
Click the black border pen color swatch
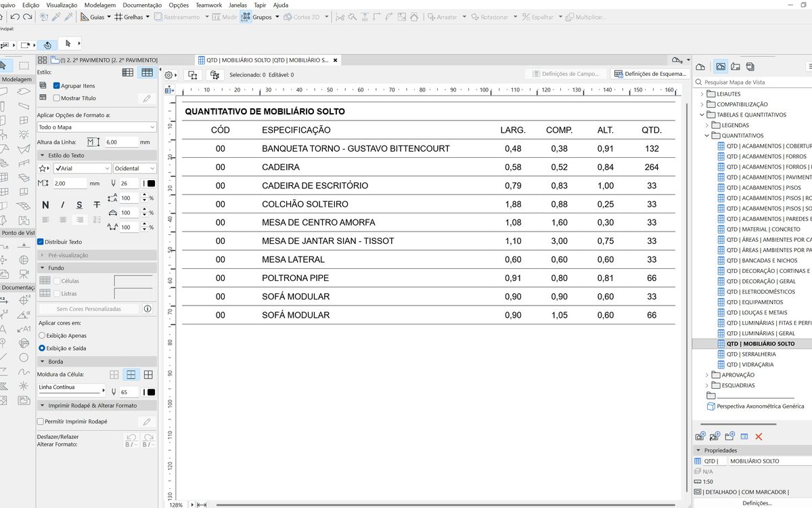(x=151, y=392)
